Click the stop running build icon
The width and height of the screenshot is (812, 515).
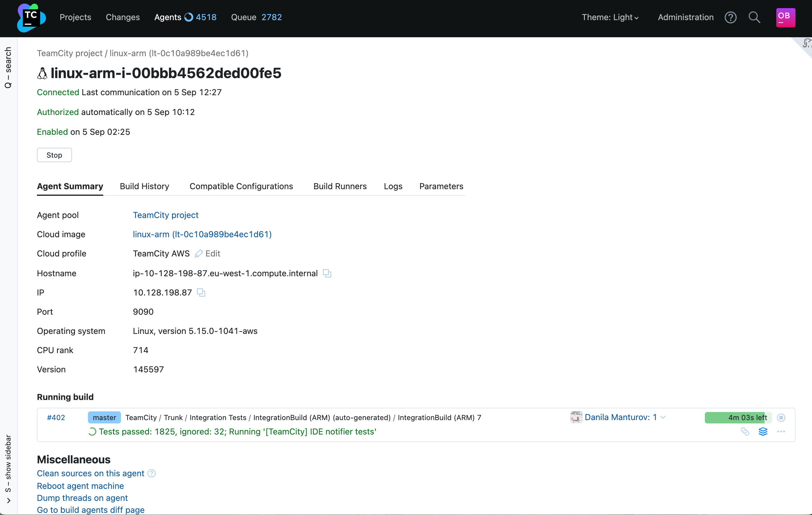pos(781,417)
